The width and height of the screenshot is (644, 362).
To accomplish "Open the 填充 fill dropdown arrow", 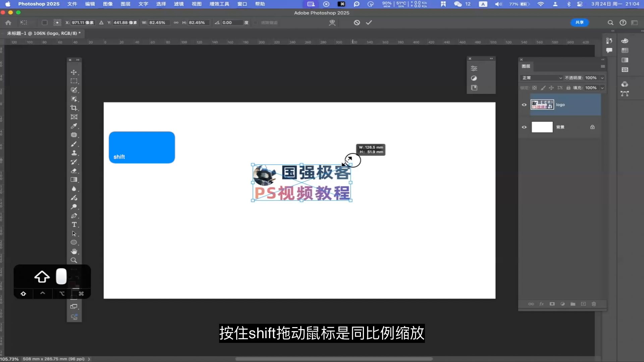I will [x=602, y=88].
